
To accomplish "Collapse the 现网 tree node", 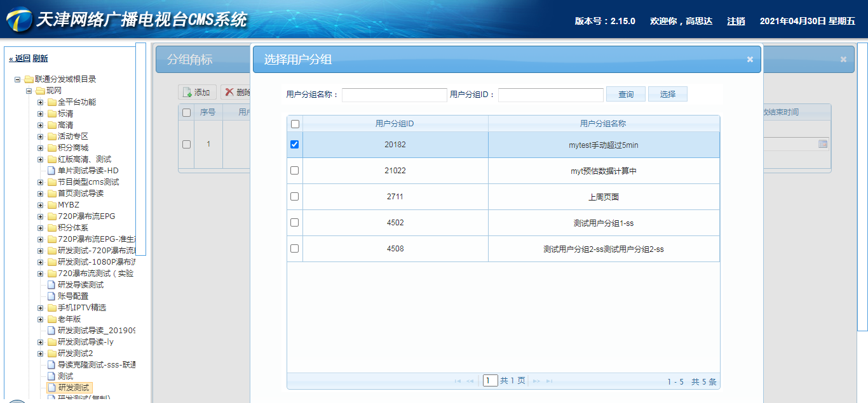I will [29, 91].
